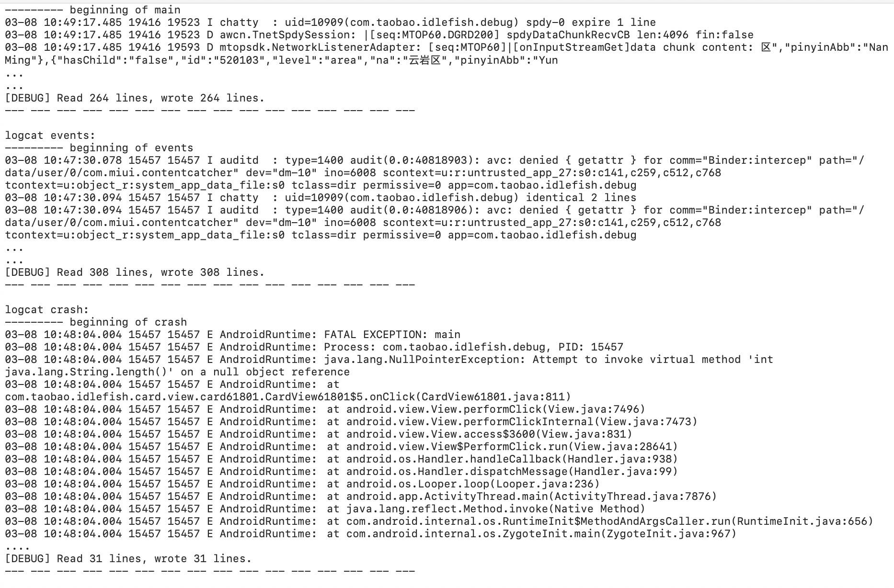The height and width of the screenshot is (588, 894).
Task: Click the 'beginning of main' header line
Action: pos(93,10)
